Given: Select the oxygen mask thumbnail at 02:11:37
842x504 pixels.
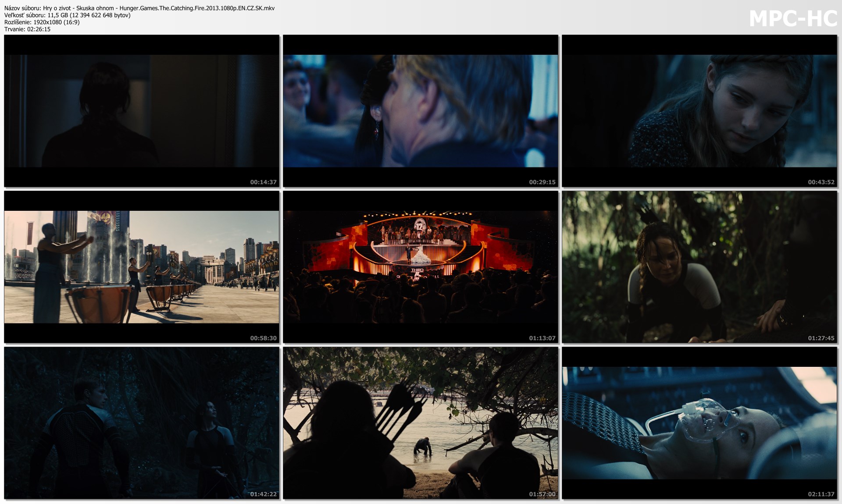Looking at the screenshot, I should coord(699,423).
